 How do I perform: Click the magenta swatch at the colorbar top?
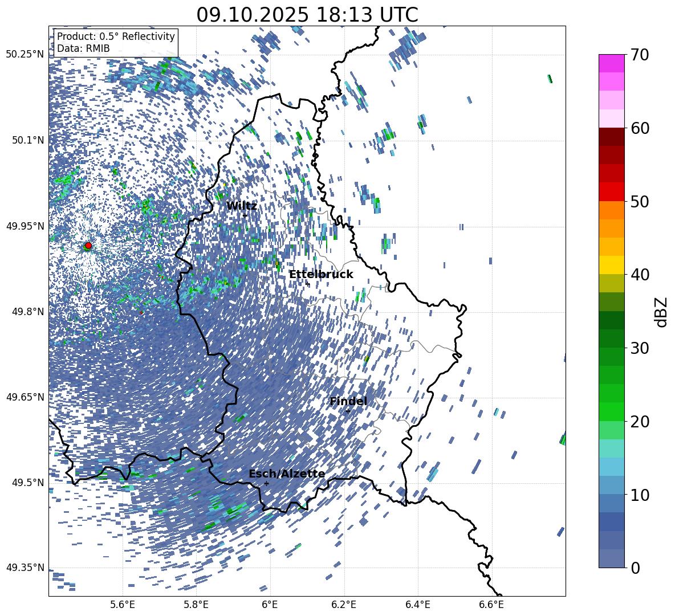pos(612,63)
